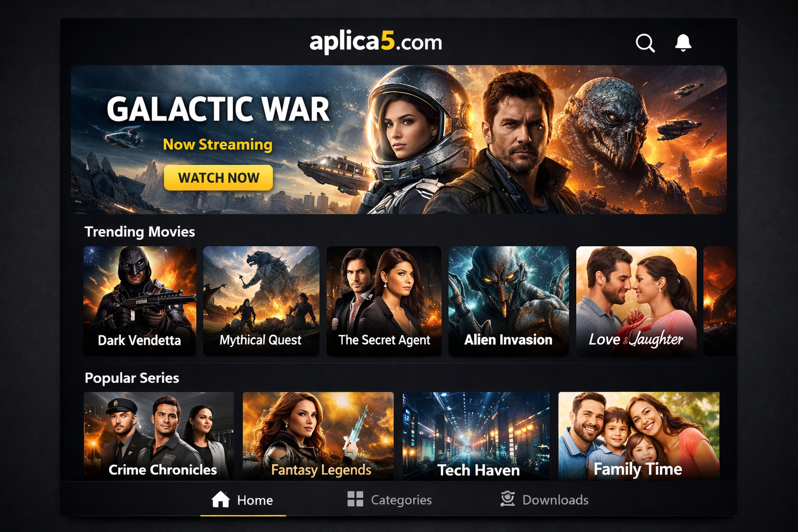Open notifications via the bell icon

[x=683, y=43]
